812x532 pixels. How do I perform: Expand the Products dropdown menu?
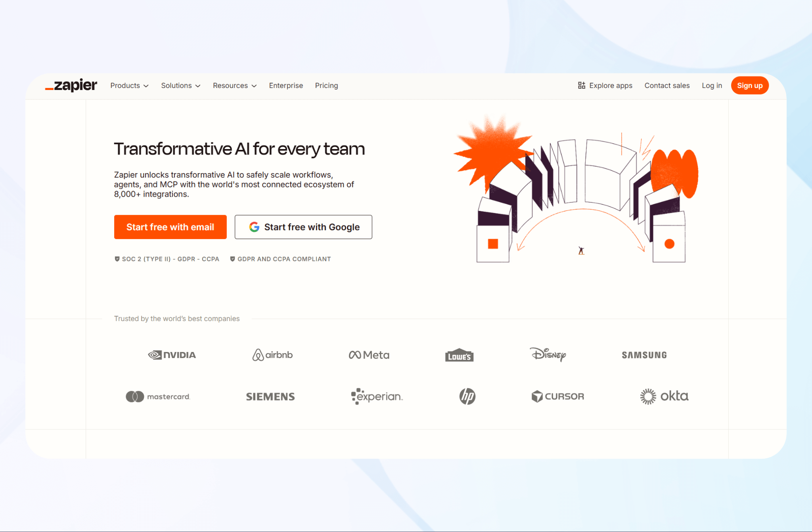click(129, 85)
